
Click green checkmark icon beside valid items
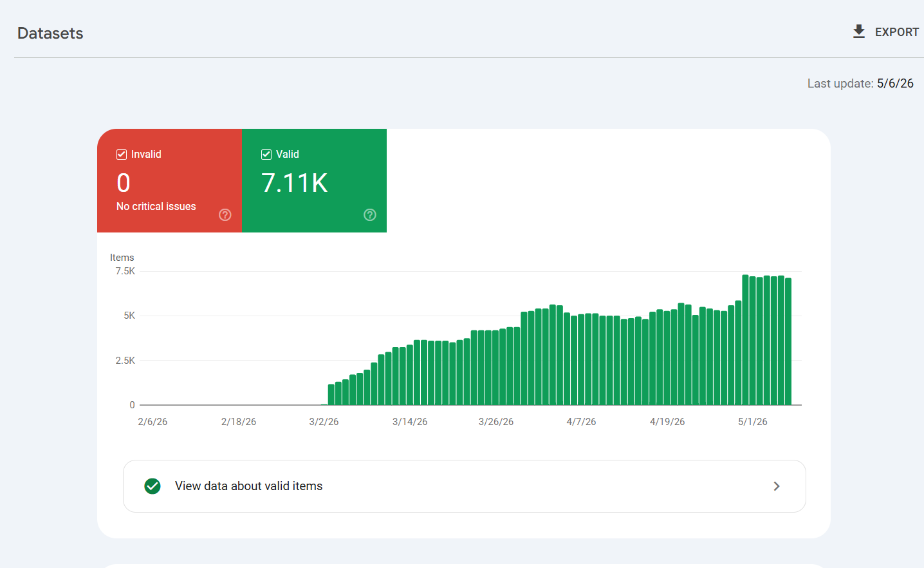point(152,486)
